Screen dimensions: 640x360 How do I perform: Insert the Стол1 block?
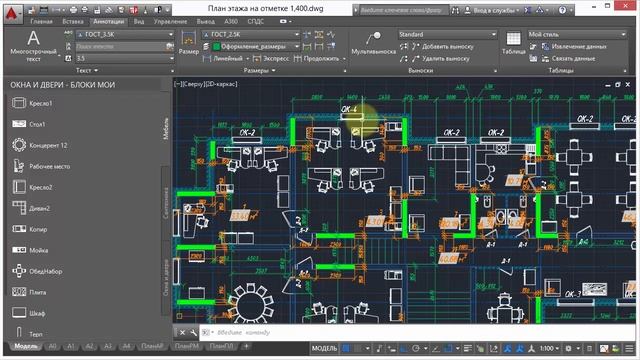(29, 124)
